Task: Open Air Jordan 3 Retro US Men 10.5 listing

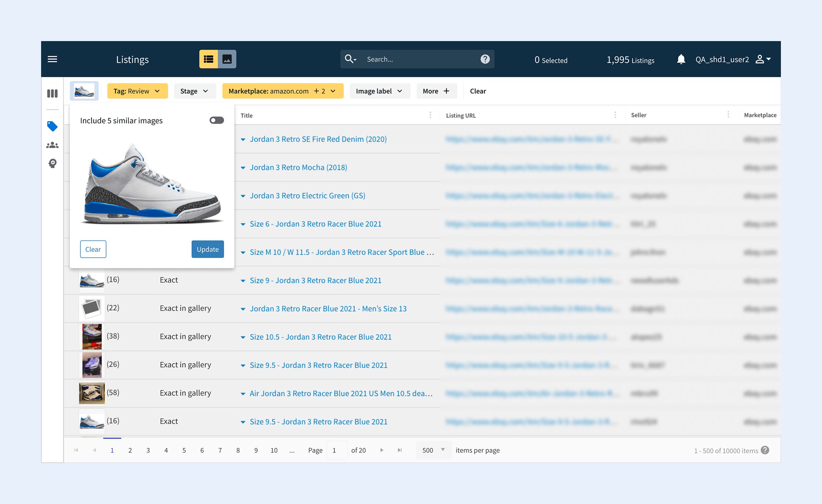Action: [x=341, y=393]
